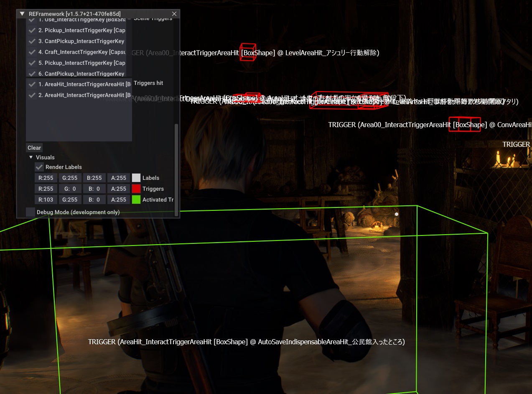Collapse the REFramework window using title triangle

point(22,14)
